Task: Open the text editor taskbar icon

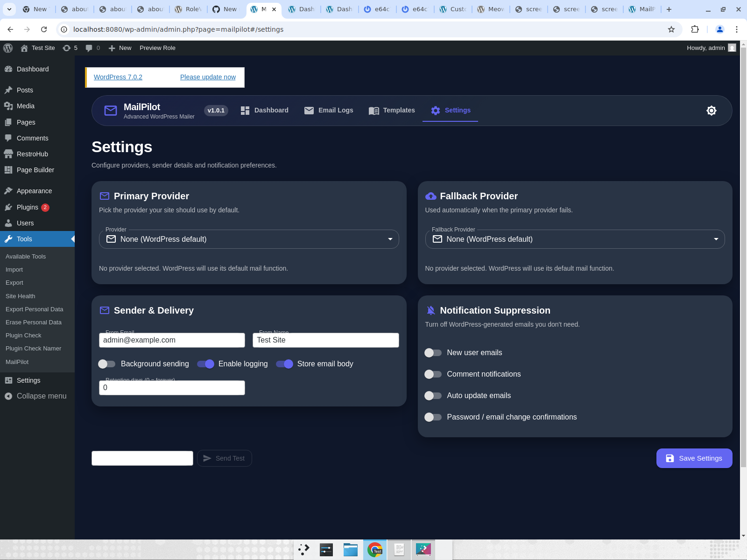Action: click(399, 550)
